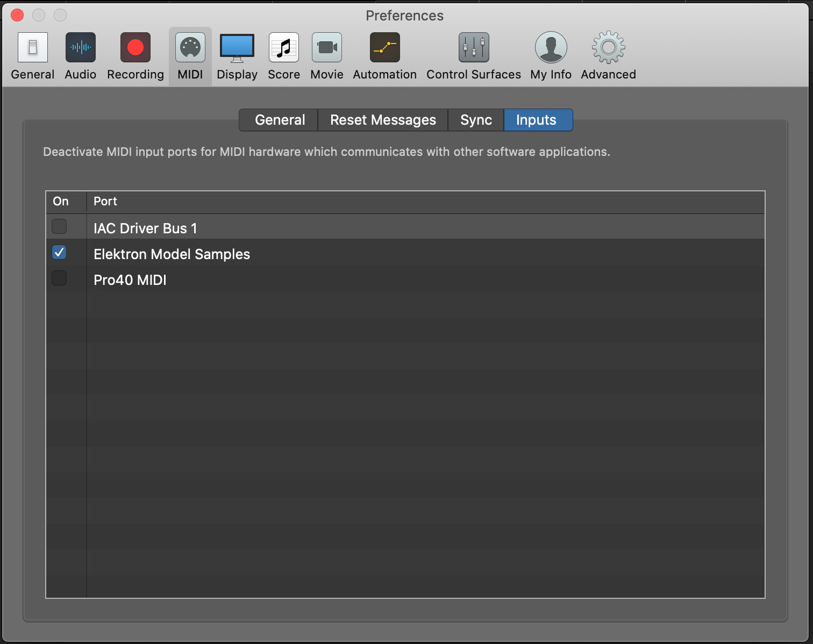Screen dimensions: 813x644
Task: Uncheck the Elektron Model Samples input
Action: click(x=59, y=252)
